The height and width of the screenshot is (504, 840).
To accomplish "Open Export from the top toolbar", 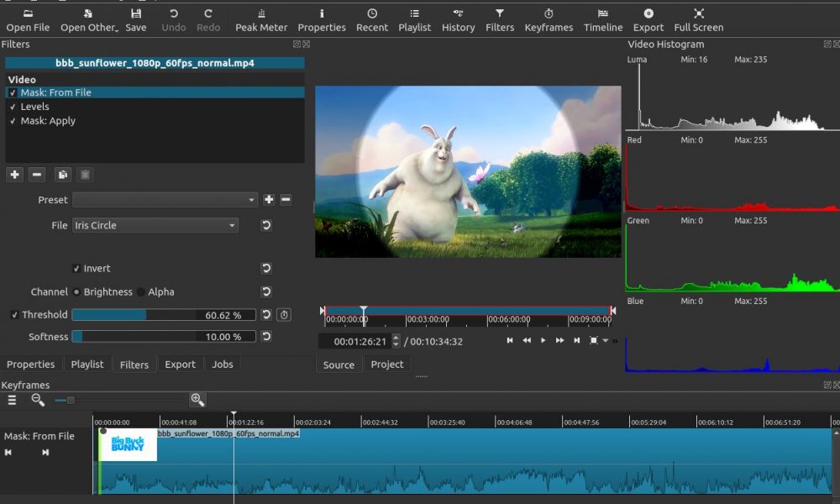I will 648,20.
